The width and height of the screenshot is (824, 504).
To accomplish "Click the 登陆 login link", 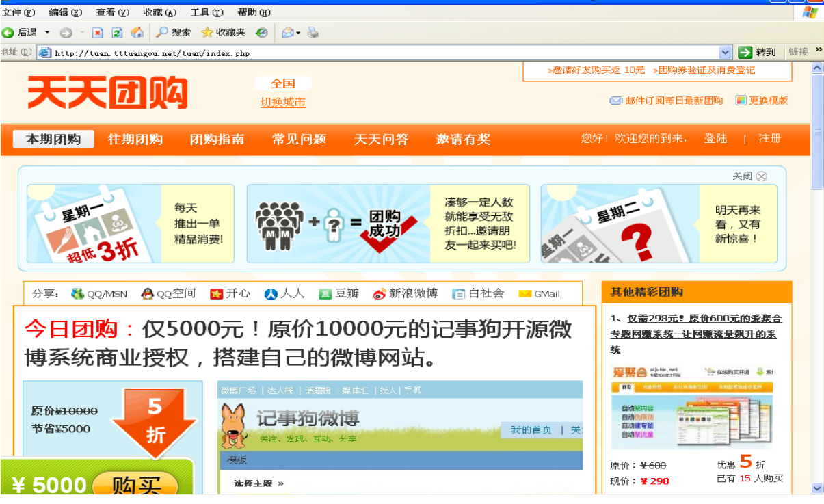I will [x=716, y=139].
